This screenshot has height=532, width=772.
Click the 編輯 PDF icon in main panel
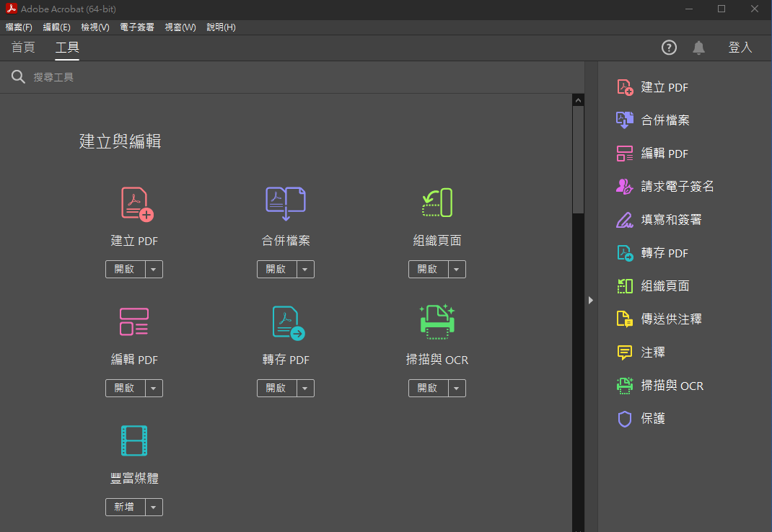point(133,322)
